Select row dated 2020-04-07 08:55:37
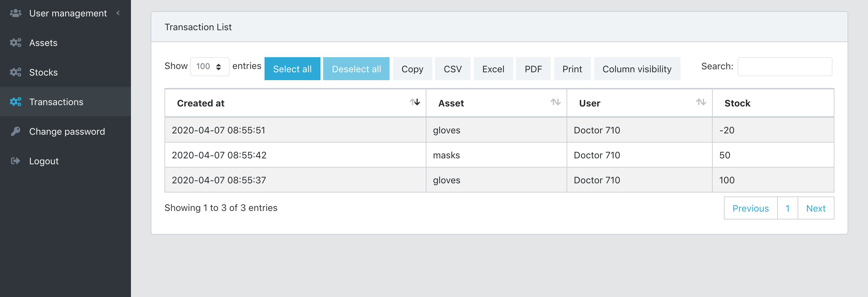This screenshot has width=868, height=297. [499, 180]
